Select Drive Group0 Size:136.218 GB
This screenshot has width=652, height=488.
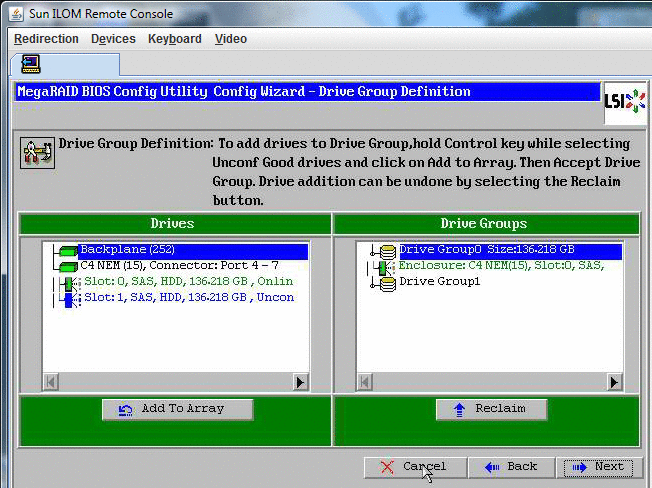pyautogui.click(x=510, y=251)
